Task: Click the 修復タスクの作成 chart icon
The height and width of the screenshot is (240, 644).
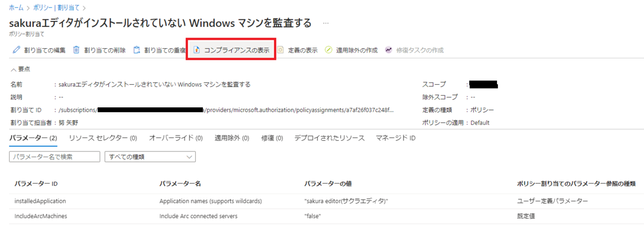Action: (x=389, y=50)
